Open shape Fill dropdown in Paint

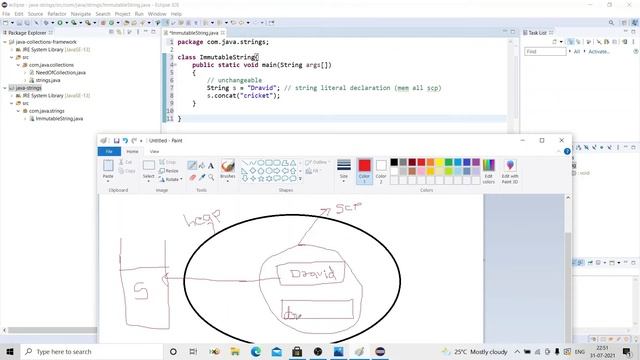coord(312,171)
